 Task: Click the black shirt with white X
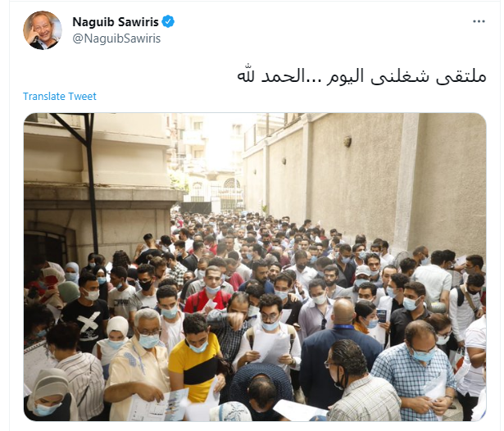[87, 322]
